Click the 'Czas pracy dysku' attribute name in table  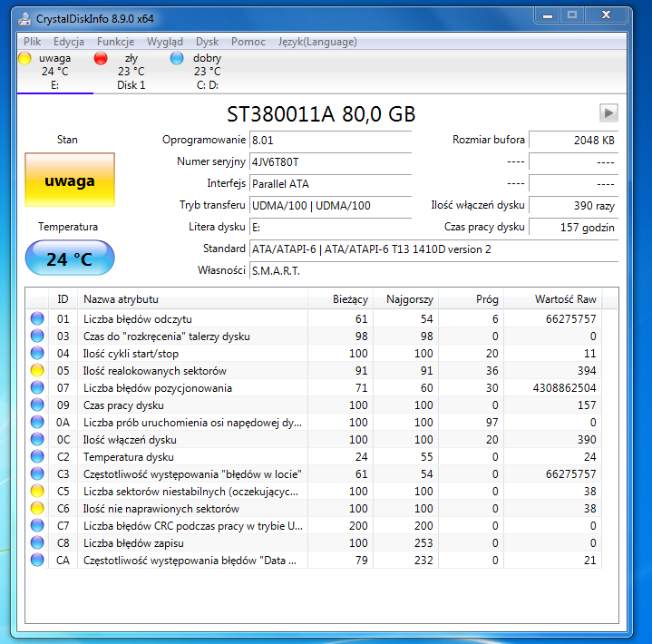(x=123, y=405)
